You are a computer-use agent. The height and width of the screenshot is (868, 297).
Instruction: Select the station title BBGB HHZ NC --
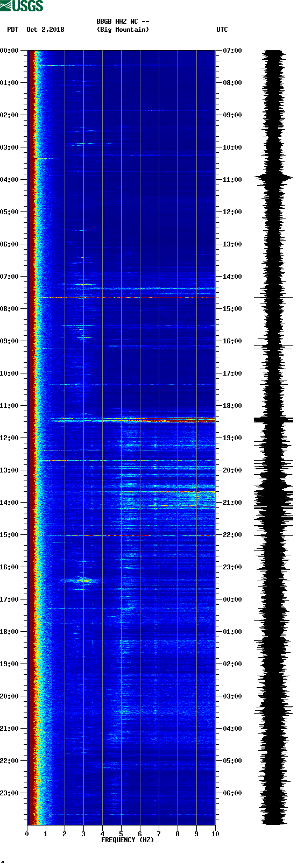pos(123,22)
